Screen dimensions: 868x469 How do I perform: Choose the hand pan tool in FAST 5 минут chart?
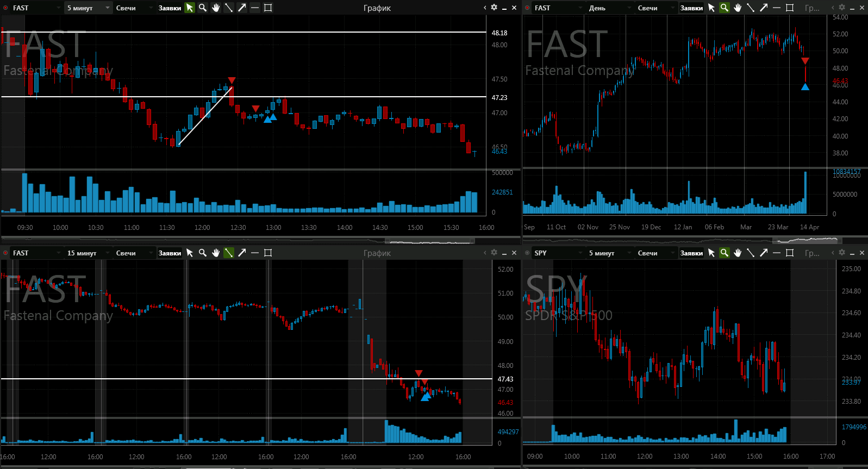coord(216,8)
